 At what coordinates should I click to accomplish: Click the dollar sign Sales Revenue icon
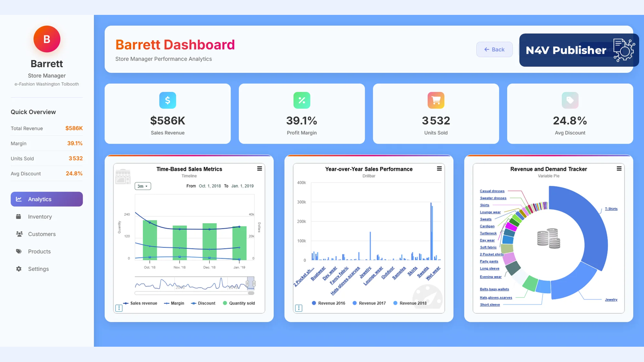point(167,100)
